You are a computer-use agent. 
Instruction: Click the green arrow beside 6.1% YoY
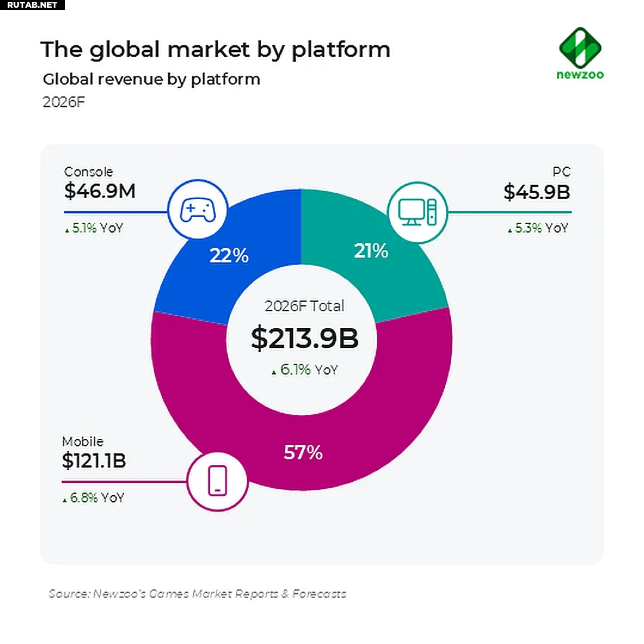pyautogui.click(x=274, y=372)
